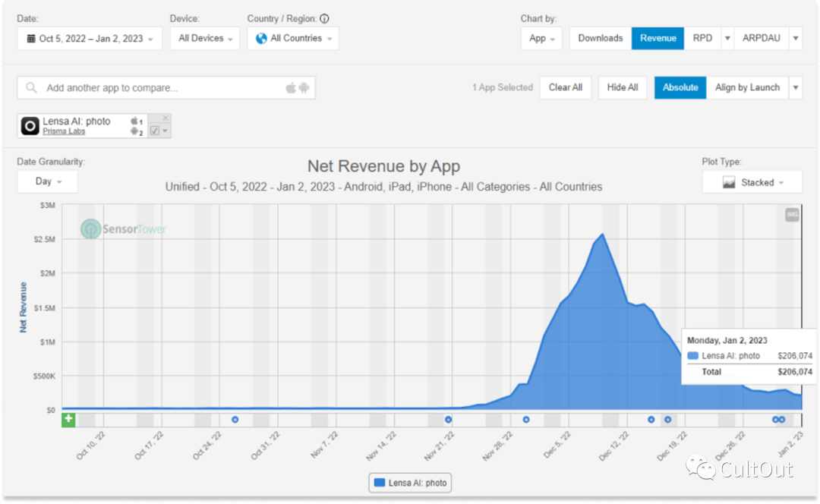Click the Net Revenue by App chart title
This screenshot has width=820, height=504.
tap(384, 166)
